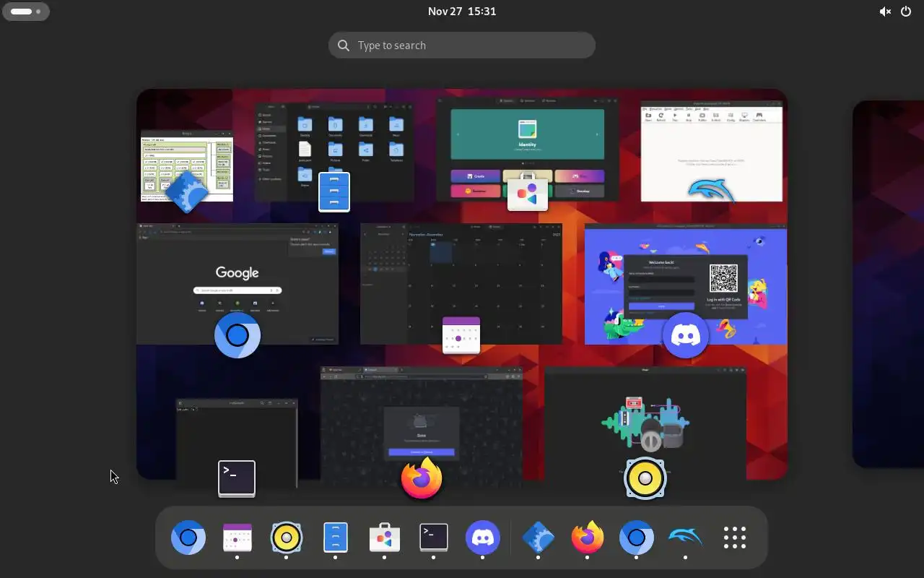Select the Discord login window thumbnail
Image resolution: width=924 pixels, height=578 pixels.
pos(686,284)
